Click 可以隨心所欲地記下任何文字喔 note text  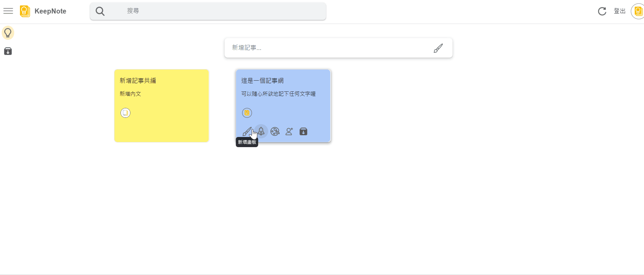pyautogui.click(x=278, y=94)
